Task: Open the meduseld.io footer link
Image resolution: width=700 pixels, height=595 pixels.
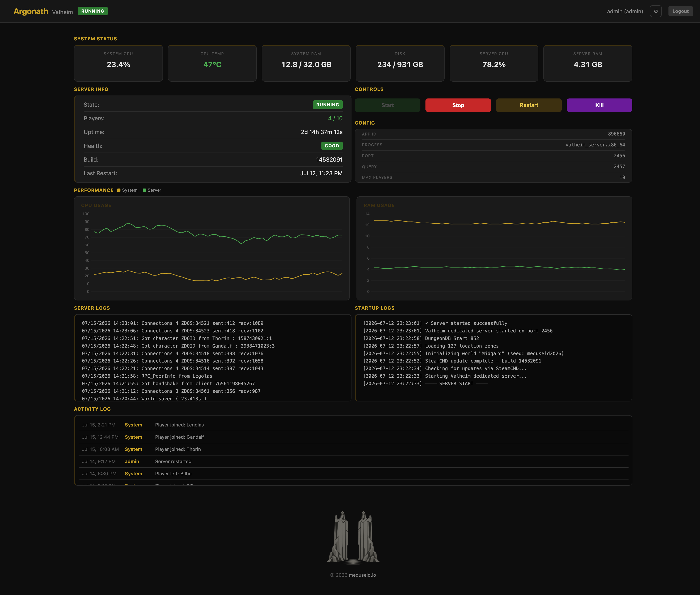Action: click(362, 575)
